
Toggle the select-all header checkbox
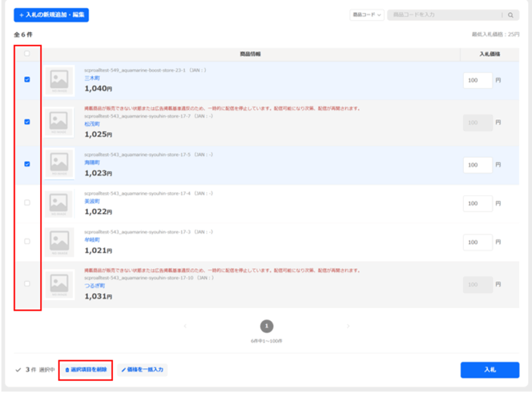coord(27,54)
